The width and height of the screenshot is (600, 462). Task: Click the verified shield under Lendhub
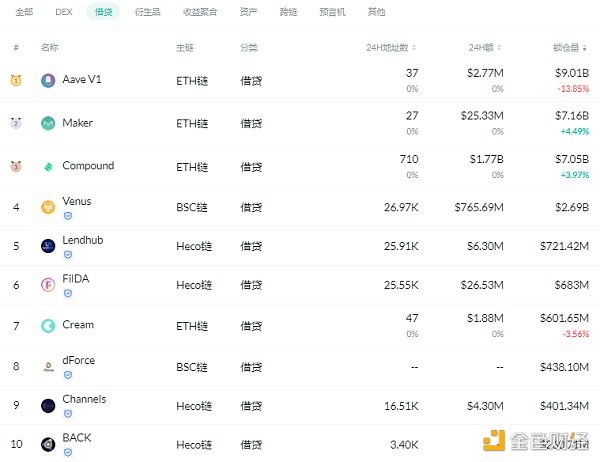click(x=68, y=255)
